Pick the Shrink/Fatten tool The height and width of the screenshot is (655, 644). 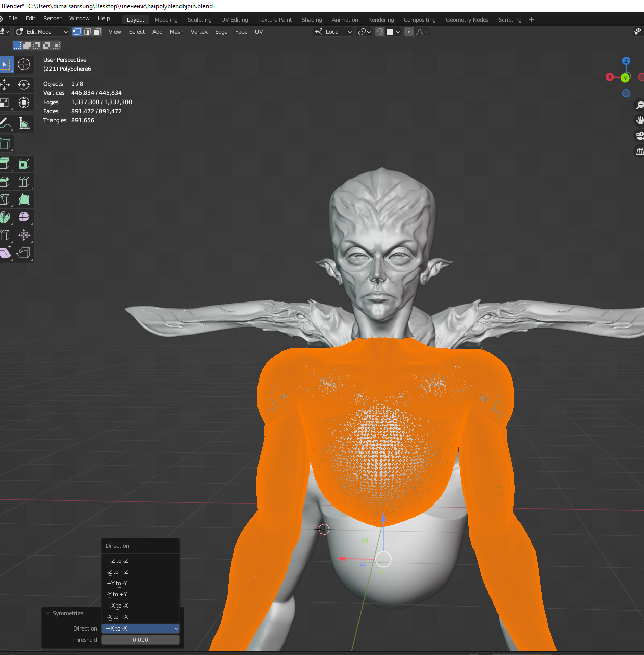(x=24, y=235)
